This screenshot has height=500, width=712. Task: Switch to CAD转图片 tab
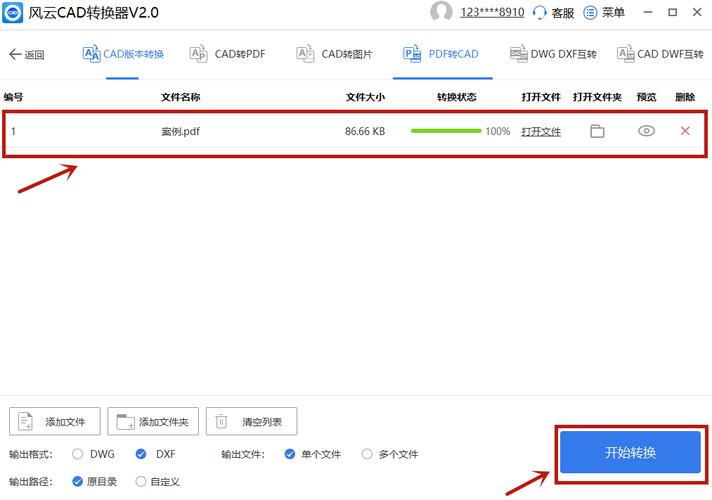point(334,54)
